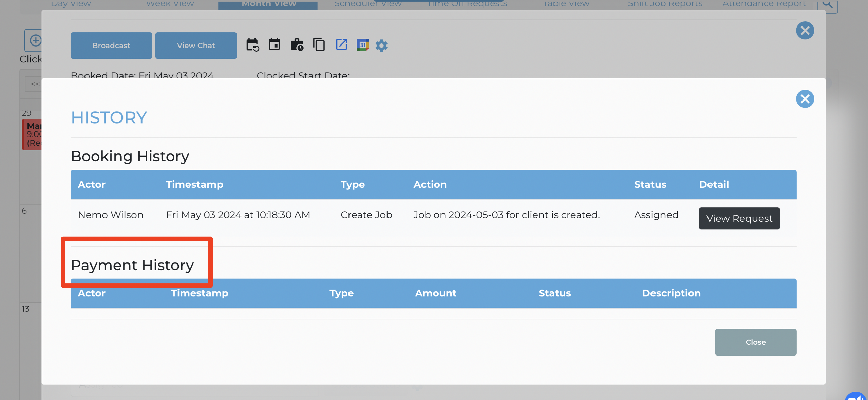This screenshot has width=868, height=400.
Task: Click the briefcase with clock icon
Action: (297, 45)
